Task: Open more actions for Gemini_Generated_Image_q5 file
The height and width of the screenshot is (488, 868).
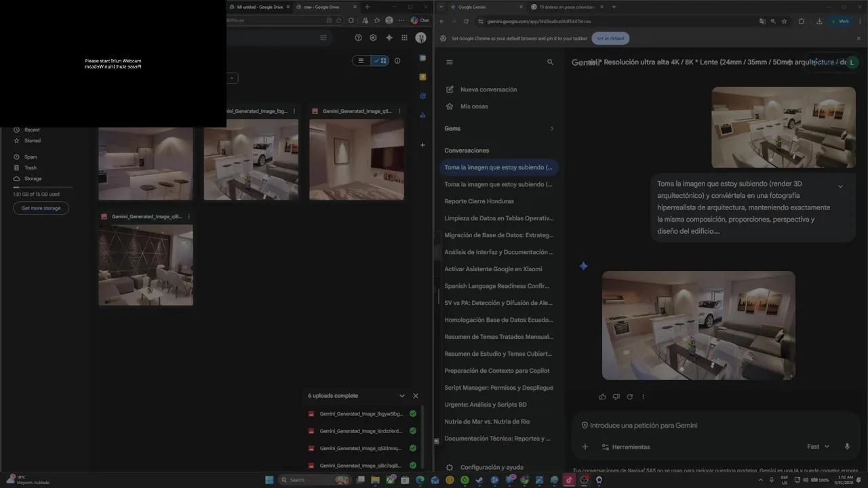Action: click(x=399, y=111)
